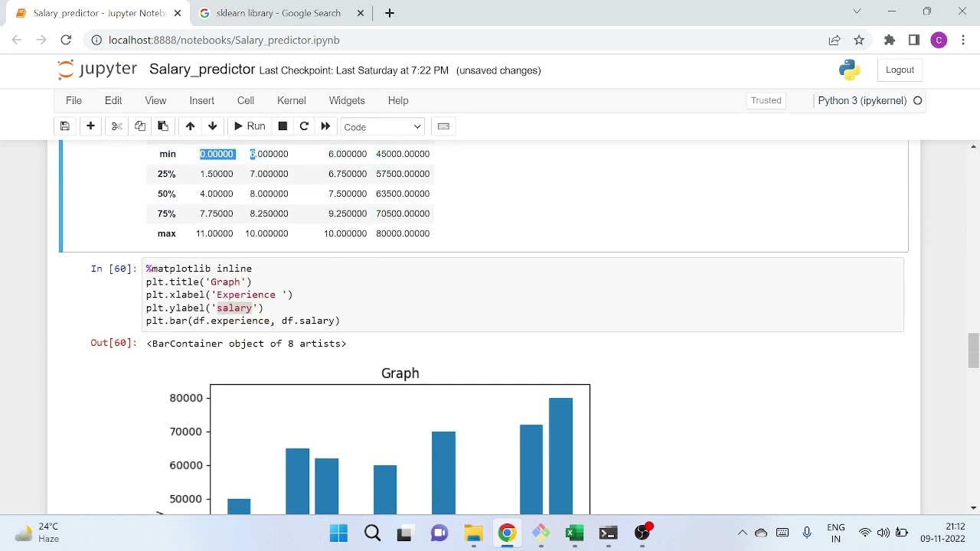Screen dimensions: 980x551
Task: Restart kernel and run all fast-forward icon
Action: (325, 126)
